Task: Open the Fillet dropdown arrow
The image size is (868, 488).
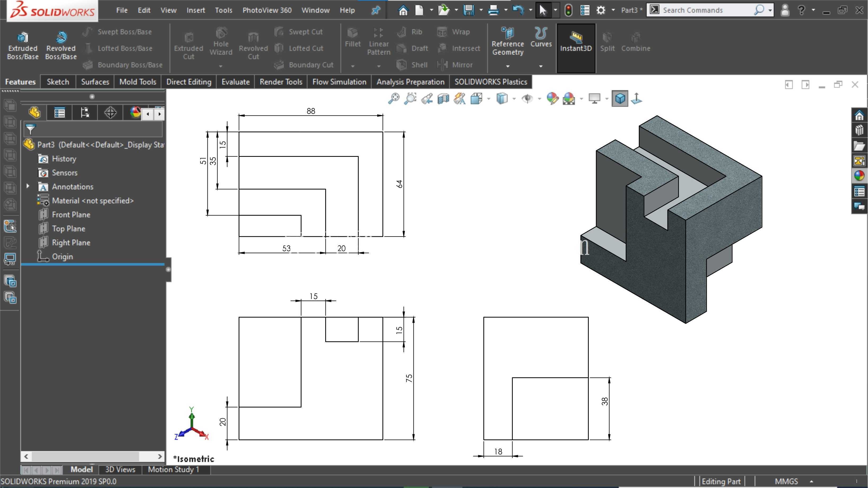Action: (353, 66)
